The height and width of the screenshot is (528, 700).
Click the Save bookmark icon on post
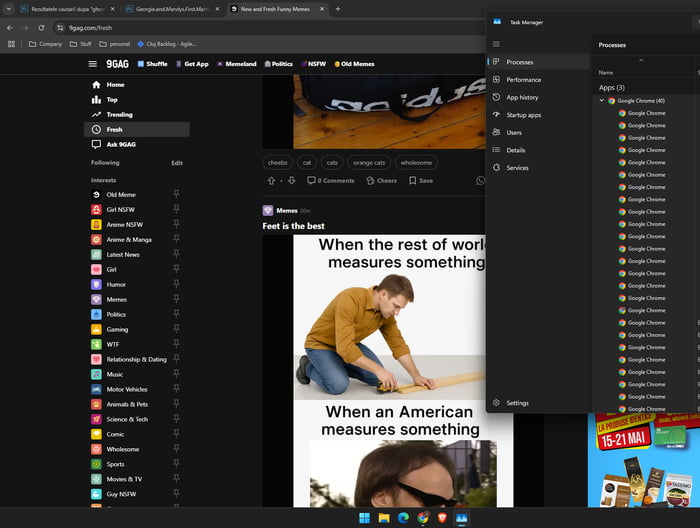413,181
